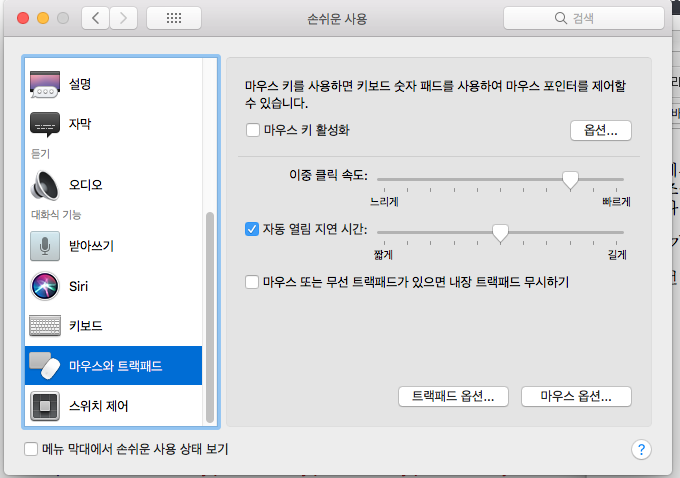Click the red close window button
680x478 pixels.
pyautogui.click(x=23, y=18)
